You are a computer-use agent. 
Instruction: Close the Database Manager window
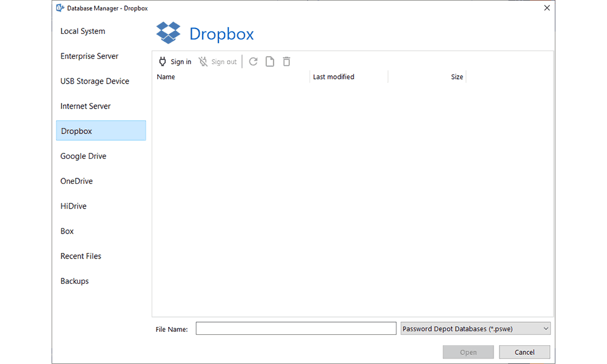click(x=547, y=8)
